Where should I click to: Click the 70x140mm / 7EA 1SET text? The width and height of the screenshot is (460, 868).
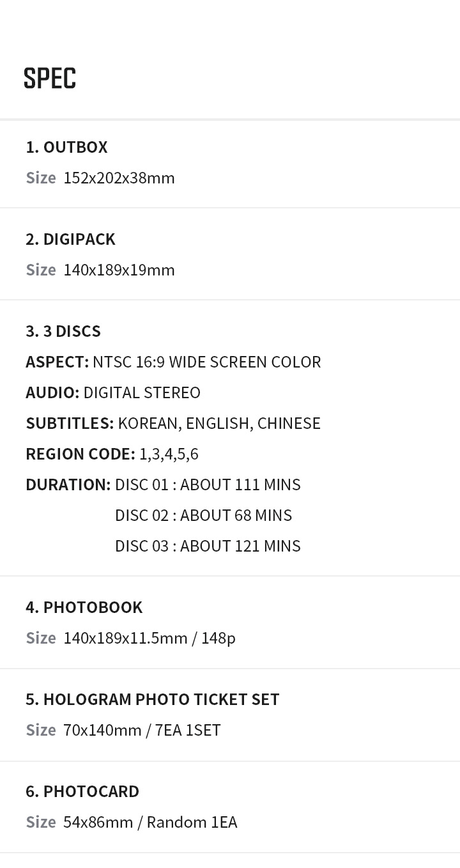(142, 730)
